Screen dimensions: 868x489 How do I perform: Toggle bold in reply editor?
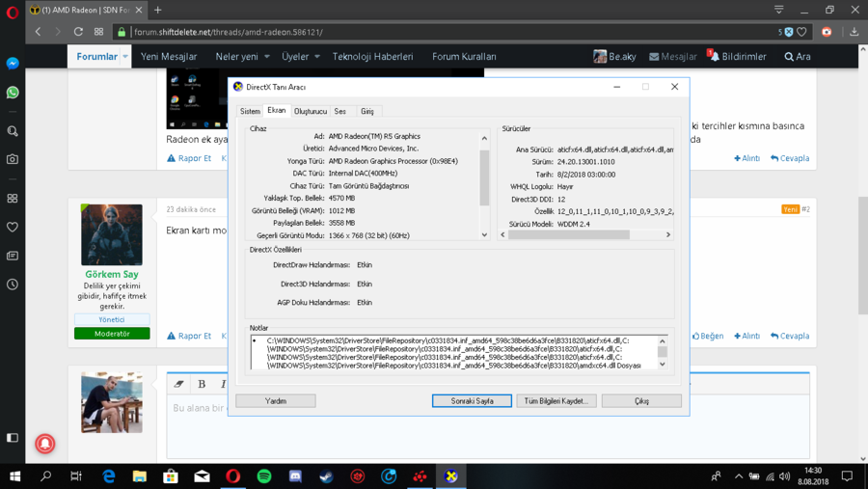202,384
